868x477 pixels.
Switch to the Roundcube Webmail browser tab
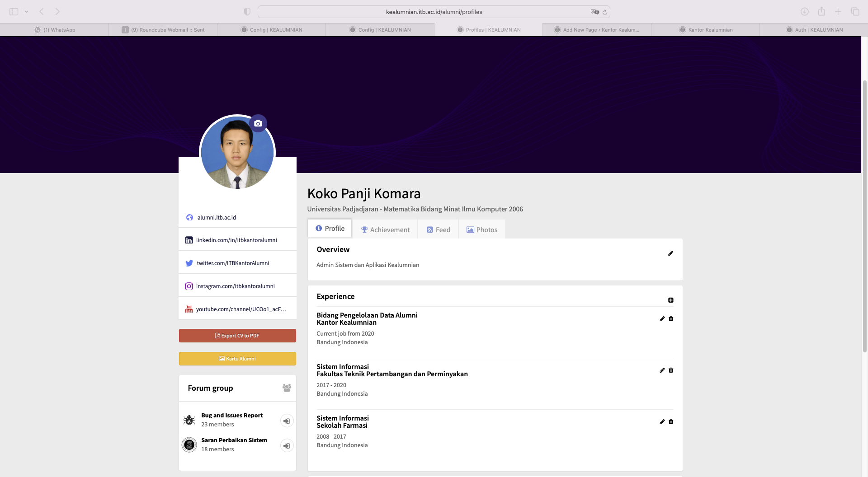[163, 30]
